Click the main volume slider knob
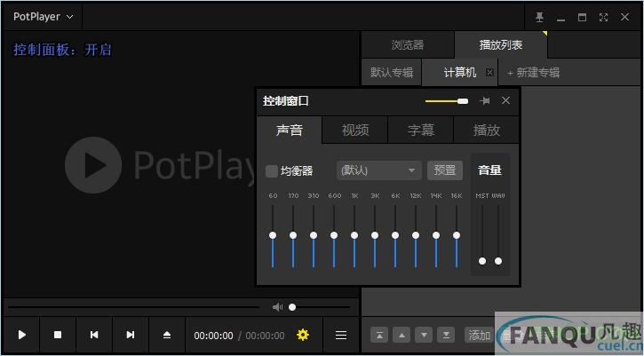644x356 pixels. [x=292, y=307]
